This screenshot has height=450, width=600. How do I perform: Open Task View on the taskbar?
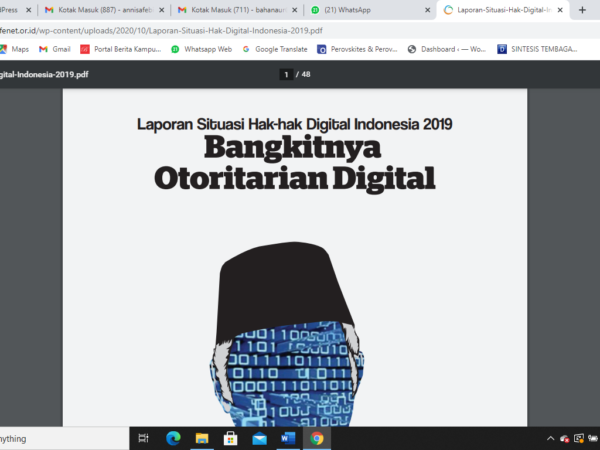pyautogui.click(x=143, y=438)
